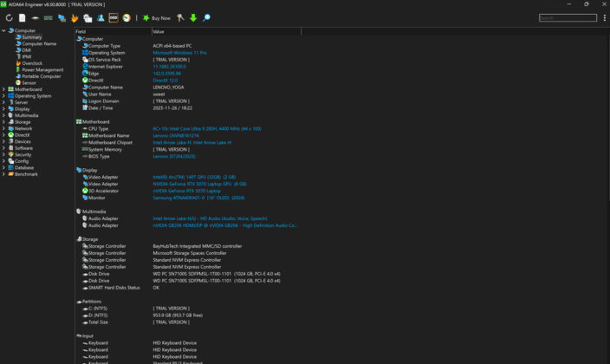
Task: Open the DMI page in sidebar
Action: click(x=26, y=50)
